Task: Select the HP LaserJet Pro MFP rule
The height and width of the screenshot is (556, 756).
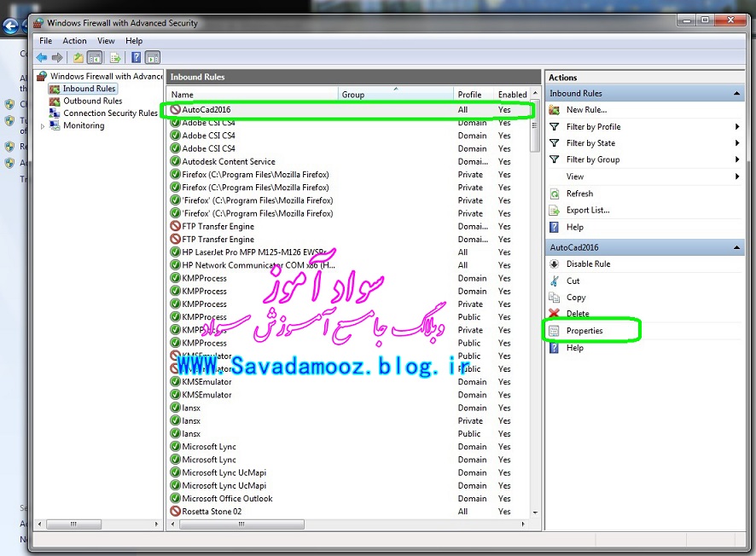Action: tap(349, 252)
